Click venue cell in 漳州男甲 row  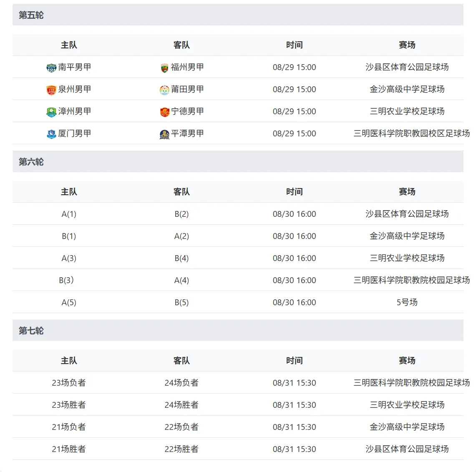coord(407,111)
